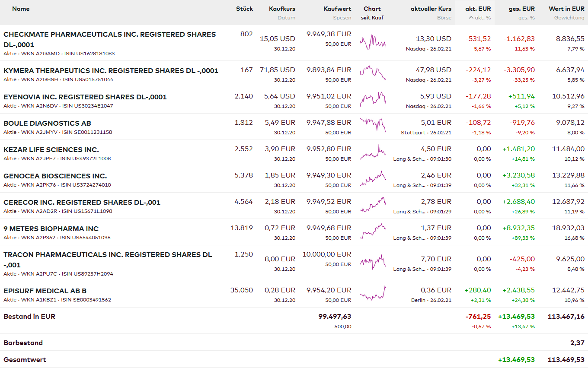The height and width of the screenshot is (368, 588).
Task: Select Checkmate's purchase price 15,05 USD
Action: 278,39
